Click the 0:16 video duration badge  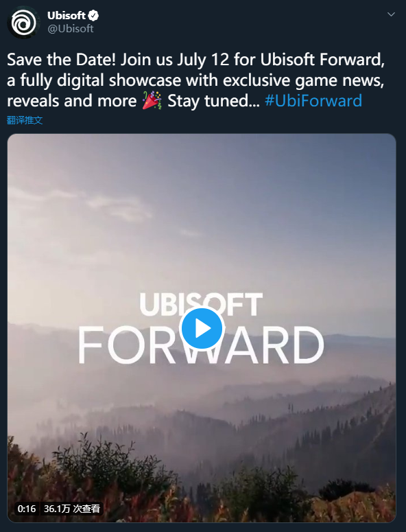click(x=27, y=509)
